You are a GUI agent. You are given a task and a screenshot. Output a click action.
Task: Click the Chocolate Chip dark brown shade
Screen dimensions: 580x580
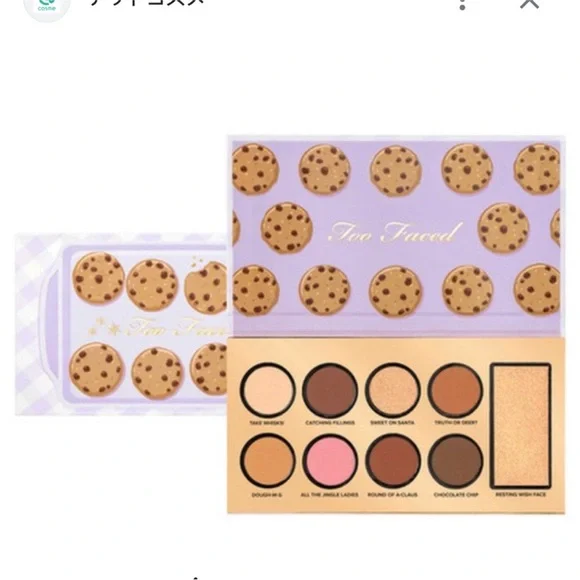[x=456, y=461]
